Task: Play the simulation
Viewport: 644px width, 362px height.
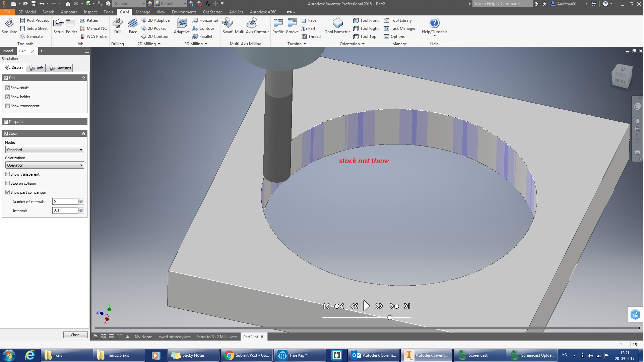Action: pos(367,306)
